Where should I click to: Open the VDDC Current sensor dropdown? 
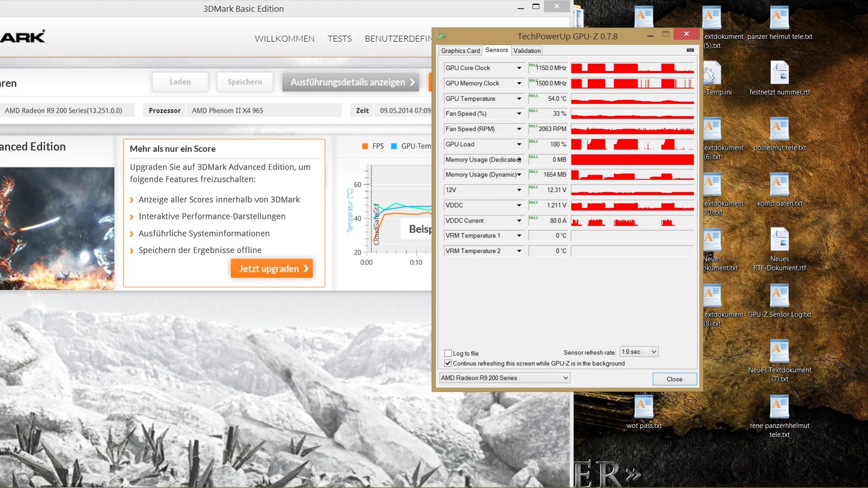point(519,221)
